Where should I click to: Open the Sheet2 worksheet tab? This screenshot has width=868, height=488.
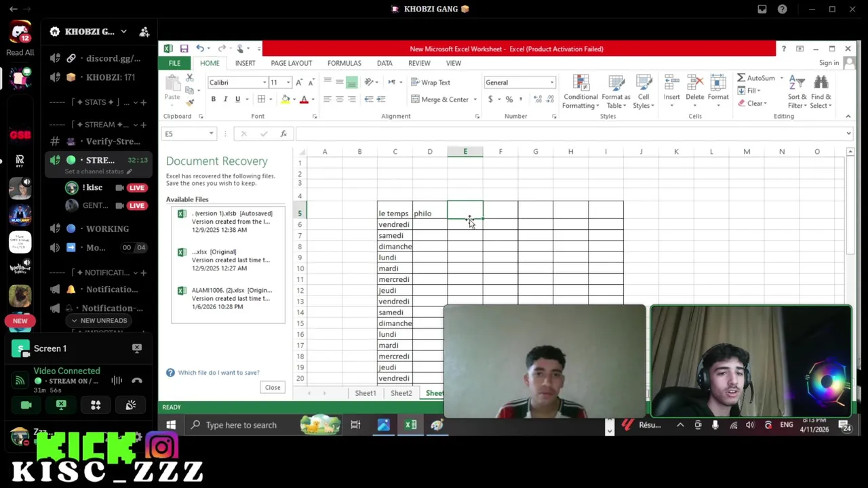click(x=401, y=393)
